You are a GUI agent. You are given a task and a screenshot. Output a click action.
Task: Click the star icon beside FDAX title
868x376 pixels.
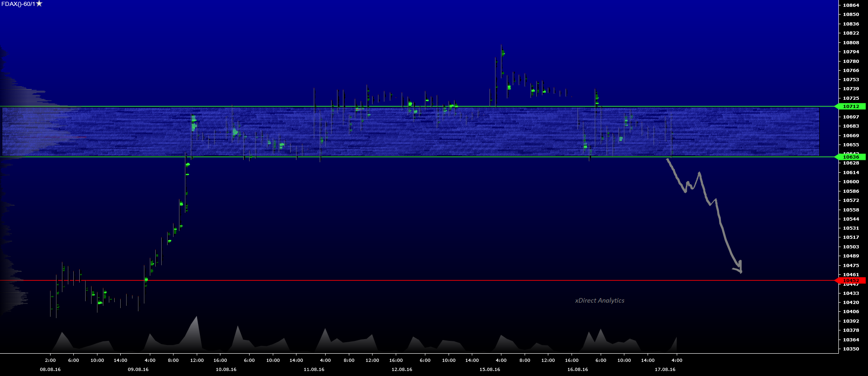[39, 4]
